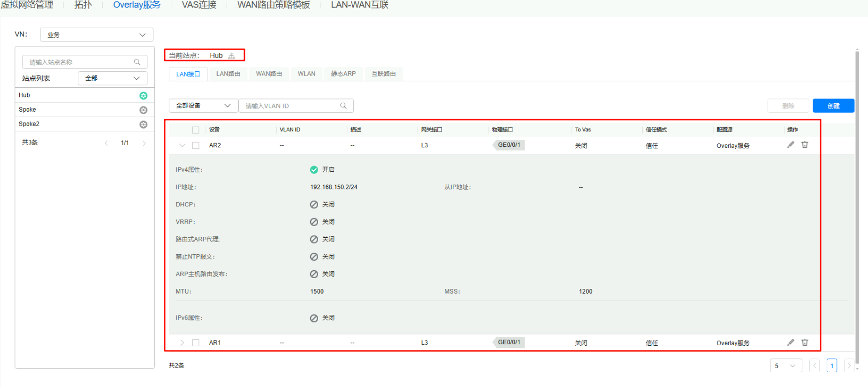This screenshot has height=387, width=868.
Task: Open the WAN路由 tab
Action: point(269,74)
